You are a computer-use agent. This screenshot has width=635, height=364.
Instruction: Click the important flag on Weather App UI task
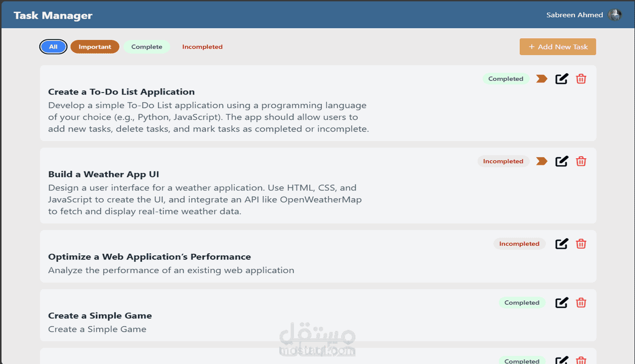click(541, 161)
